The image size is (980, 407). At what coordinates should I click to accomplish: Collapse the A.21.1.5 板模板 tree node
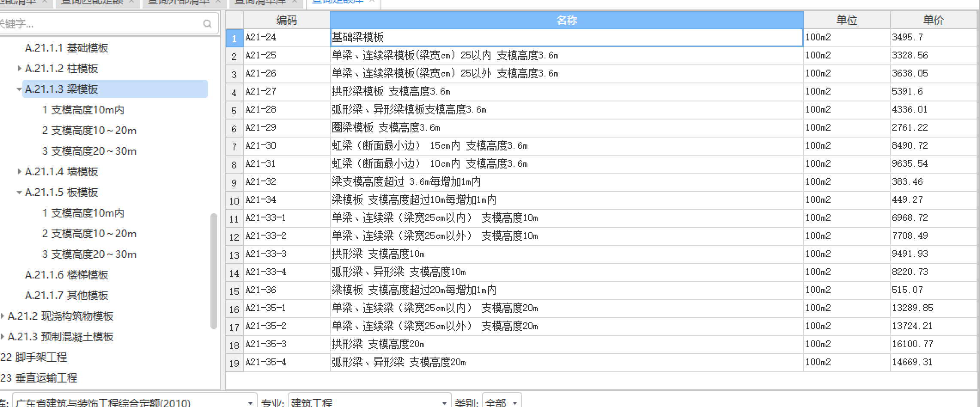point(19,192)
